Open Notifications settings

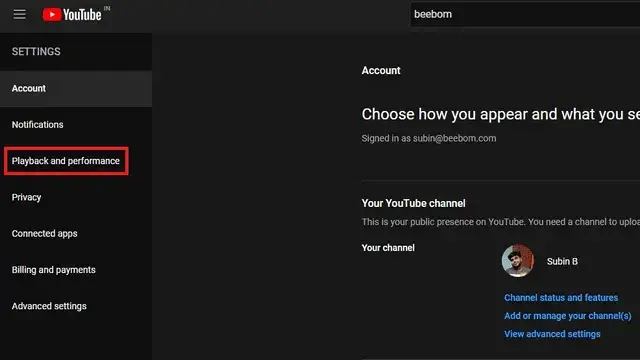point(76,125)
